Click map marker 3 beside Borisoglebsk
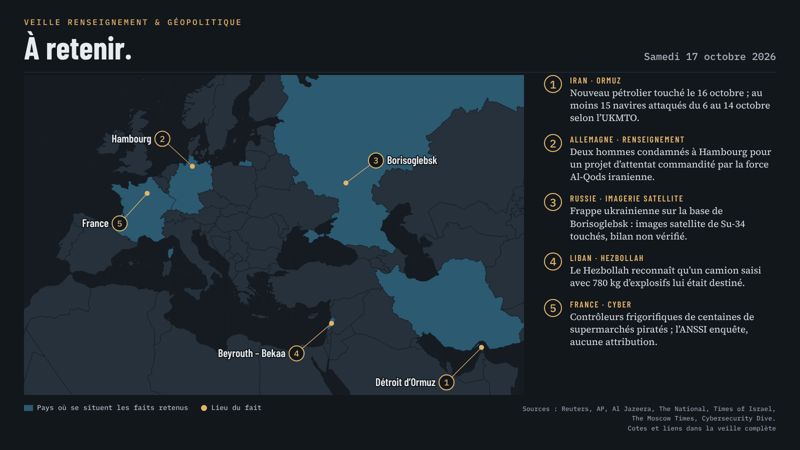 pyautogui.click(x=376, y=161)
